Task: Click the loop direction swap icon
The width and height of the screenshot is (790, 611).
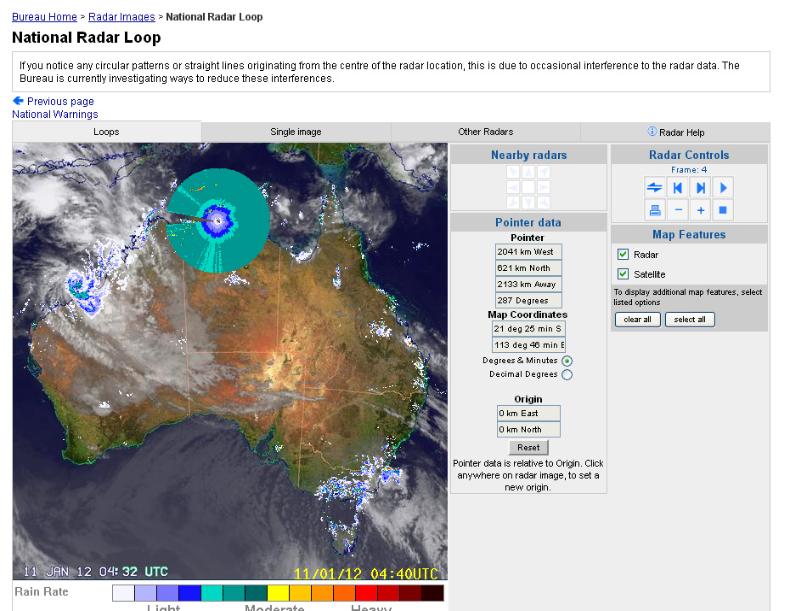Action: pos(654,187)
